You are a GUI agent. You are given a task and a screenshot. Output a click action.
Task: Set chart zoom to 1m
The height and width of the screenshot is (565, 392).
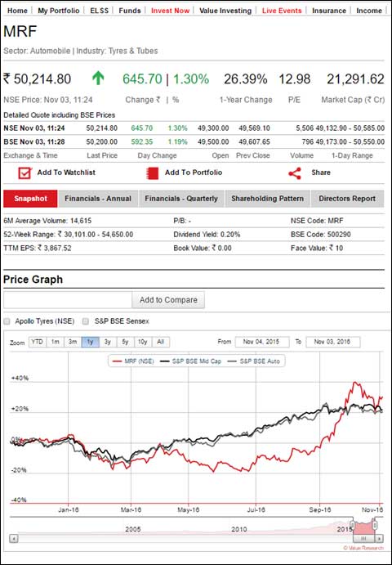pos(55,342)
